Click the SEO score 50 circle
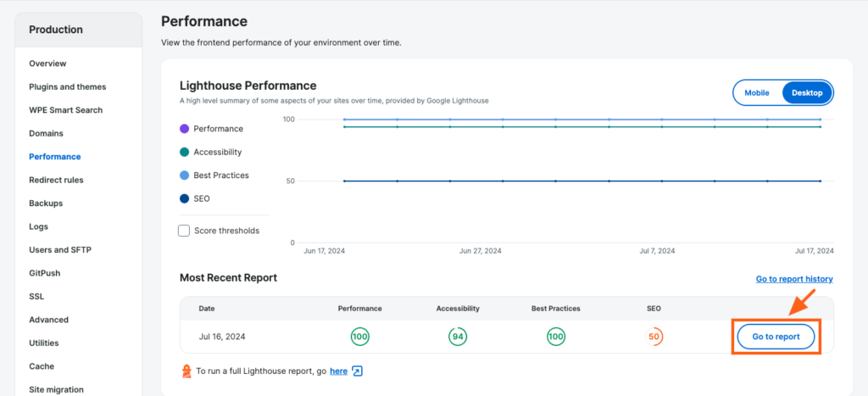868x396 pixels. pyautogui.click(x=654, y=337)
